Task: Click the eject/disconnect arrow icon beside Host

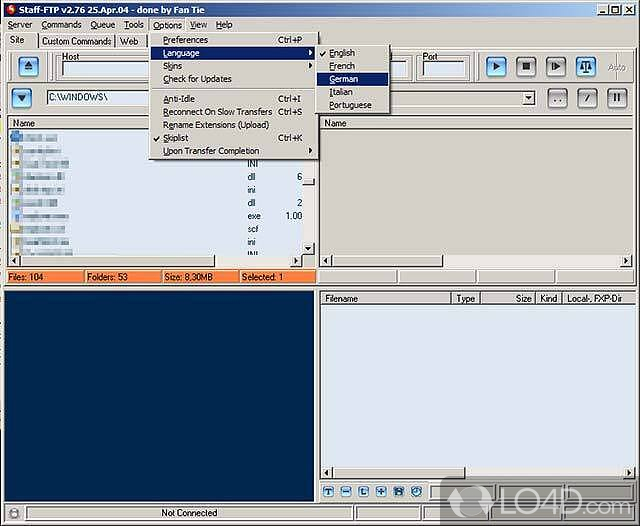Action: (26, 66)
